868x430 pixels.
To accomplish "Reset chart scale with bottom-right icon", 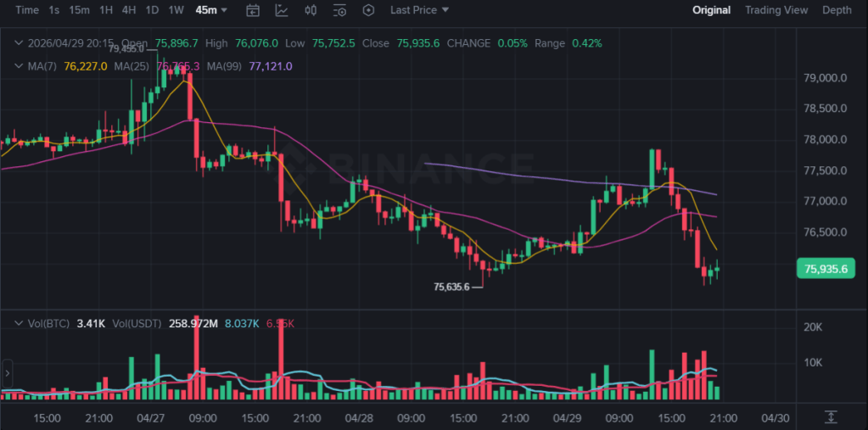I will [831, 416].
